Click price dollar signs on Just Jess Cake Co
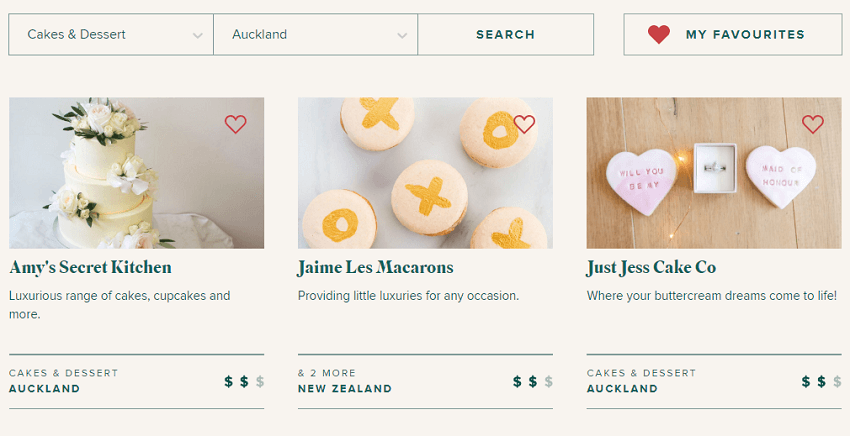The height and width of the screenshot is (436, 850). pyautogui.click(x=821, y=381)
